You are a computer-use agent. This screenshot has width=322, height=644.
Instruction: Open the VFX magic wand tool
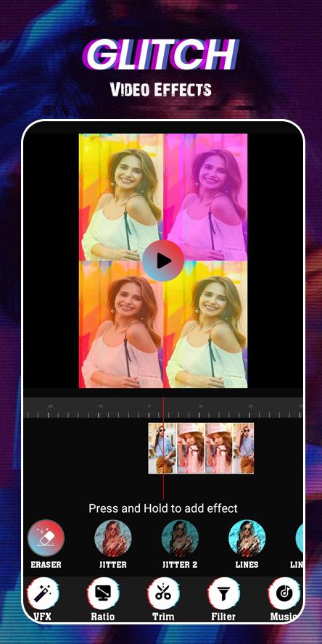pos(43,593)
